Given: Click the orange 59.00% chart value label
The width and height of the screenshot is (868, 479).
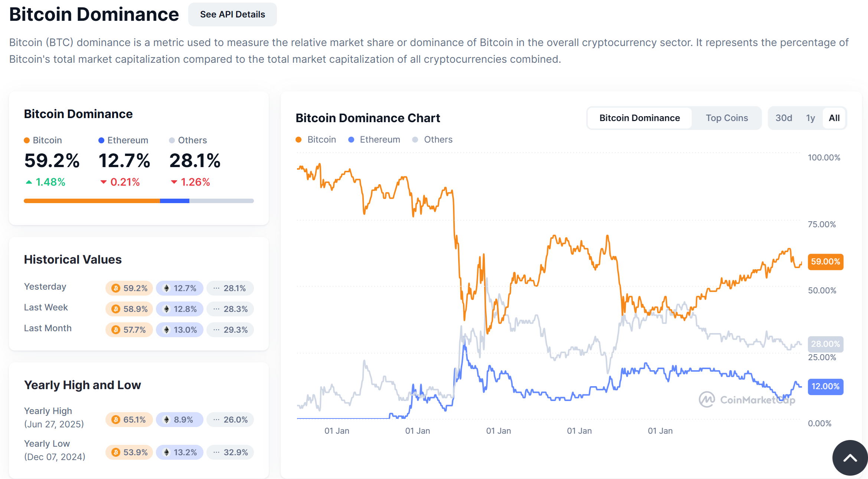Looking at the screenshot, I should point(825,262).
